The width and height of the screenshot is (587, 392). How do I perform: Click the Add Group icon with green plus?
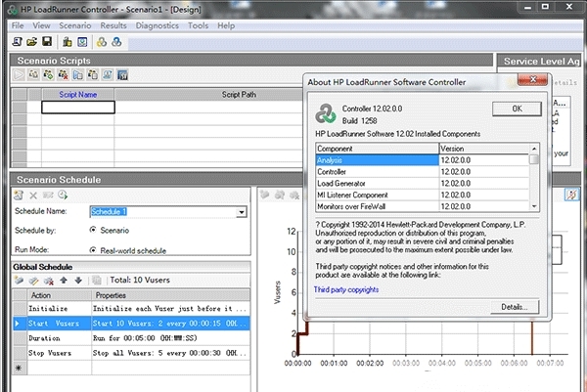(48, 75)
